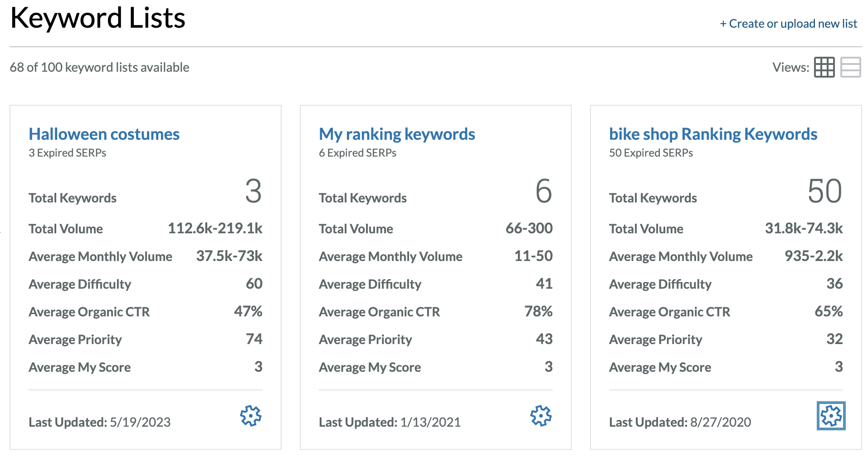Open settings gear for My ranking keywords
Screen dimensions: 868x463
541,415
